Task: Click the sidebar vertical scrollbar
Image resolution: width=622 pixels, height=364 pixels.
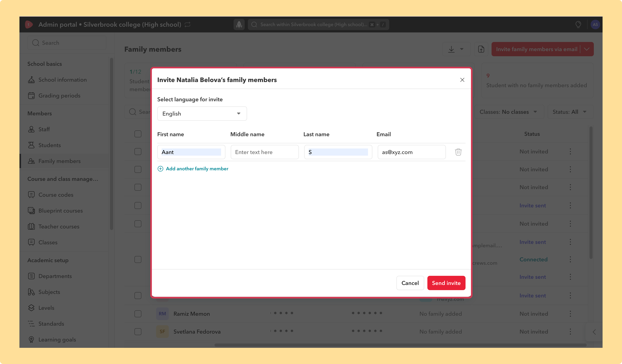Action: point(111,144)
